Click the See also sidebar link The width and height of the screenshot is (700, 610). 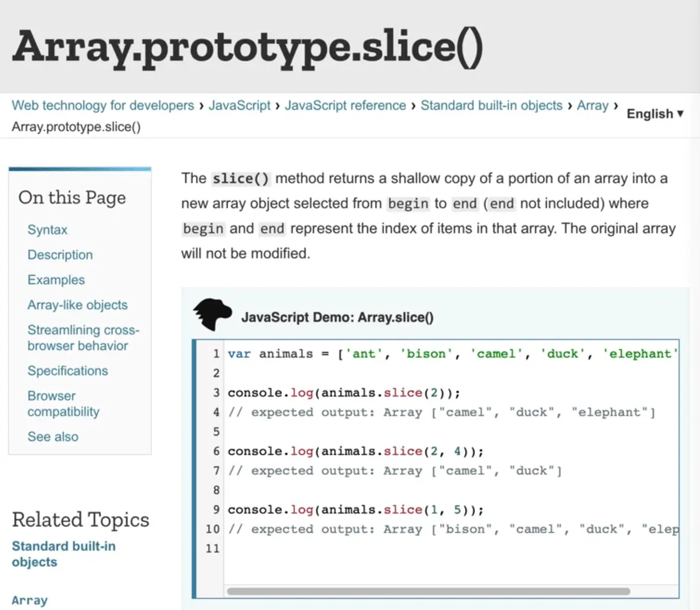tap(53, 437)
